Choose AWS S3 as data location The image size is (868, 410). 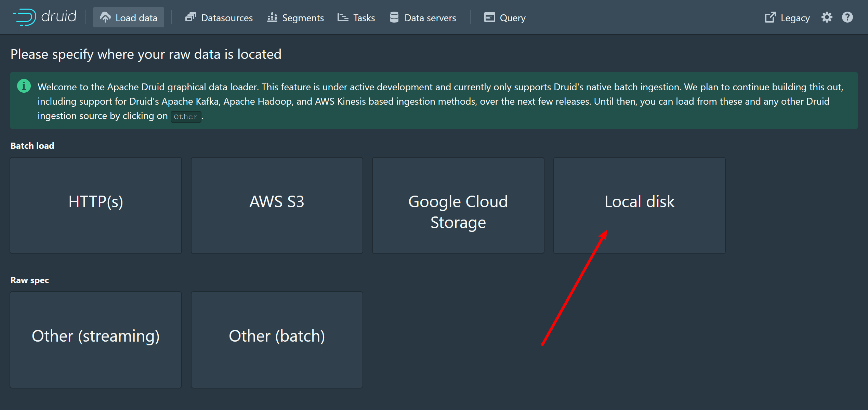pyautogui.click(x=277, y=205)
